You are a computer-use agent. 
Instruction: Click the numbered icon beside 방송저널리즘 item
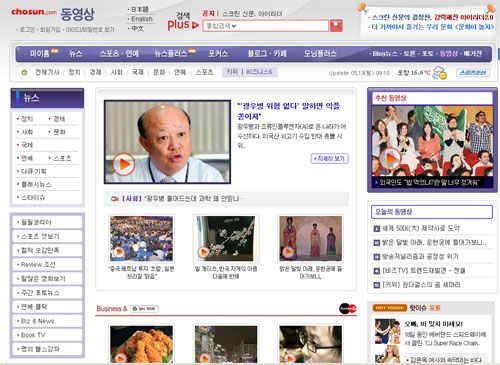[376, 257]
